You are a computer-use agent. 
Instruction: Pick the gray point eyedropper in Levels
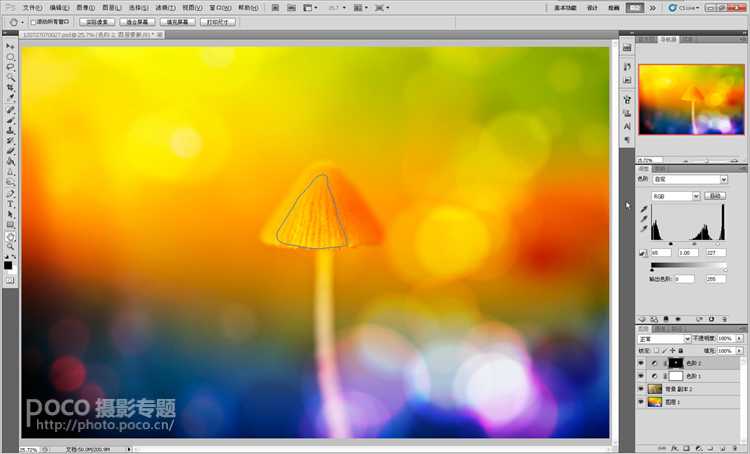643,219
